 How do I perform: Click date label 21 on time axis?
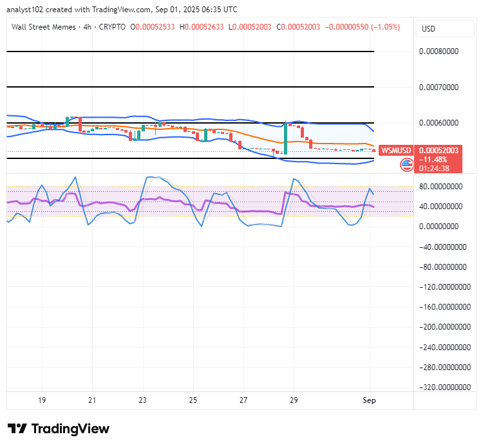pos(92,400)
